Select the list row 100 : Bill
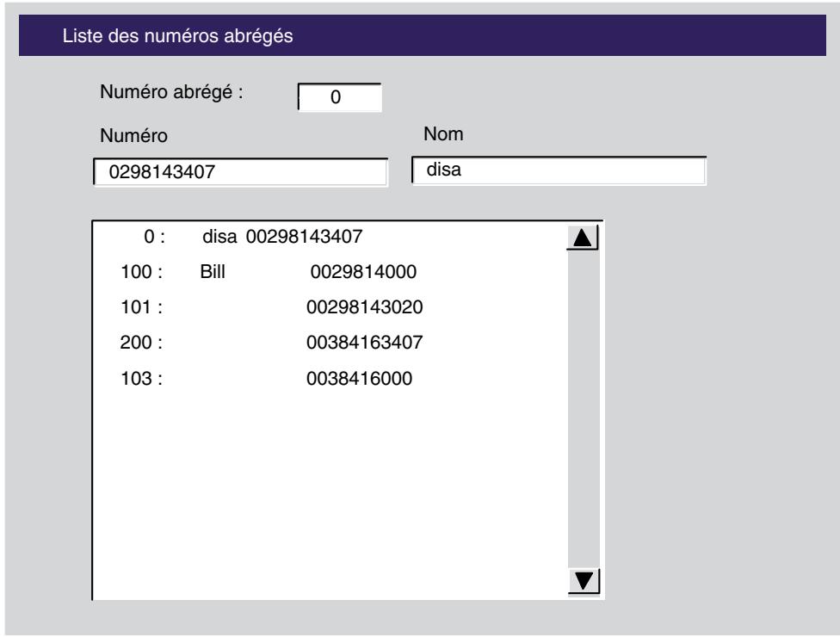 coord(330,272)
